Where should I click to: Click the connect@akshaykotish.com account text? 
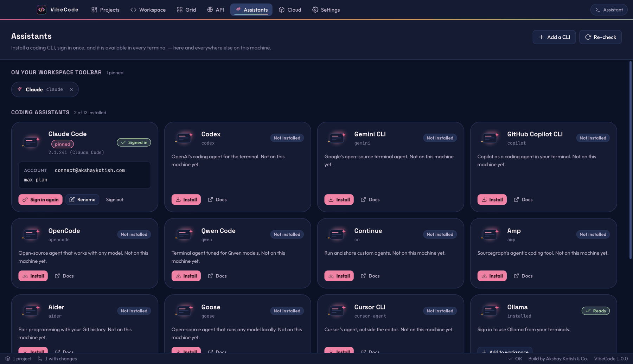(x=90, y=170)
